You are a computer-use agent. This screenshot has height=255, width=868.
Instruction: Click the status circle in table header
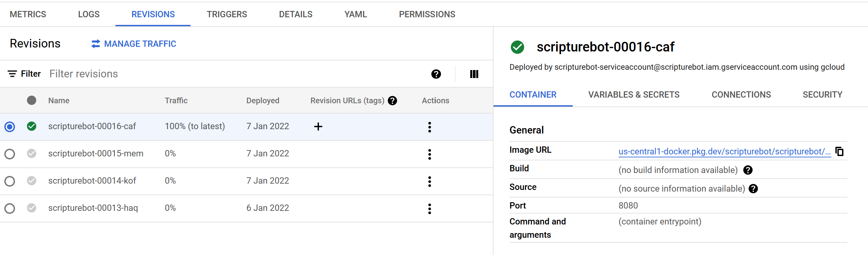(32, 100)
